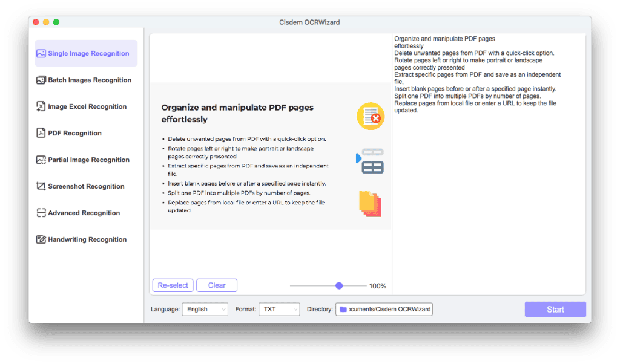The height and width of the screenshot is (364, 620).
Task: Click the Image Excel Recognition icon
Action: pyautogui.click(x=41, y=106)
